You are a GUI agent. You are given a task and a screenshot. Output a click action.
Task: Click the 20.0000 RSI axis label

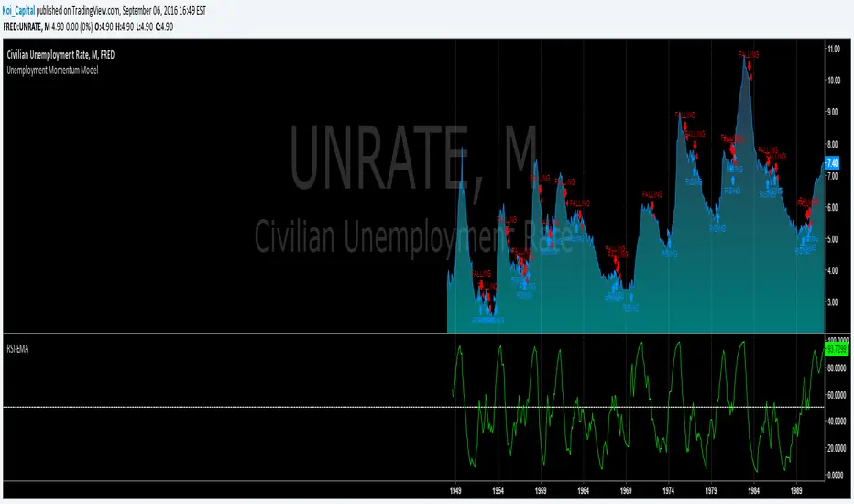(x=837, y=448)
